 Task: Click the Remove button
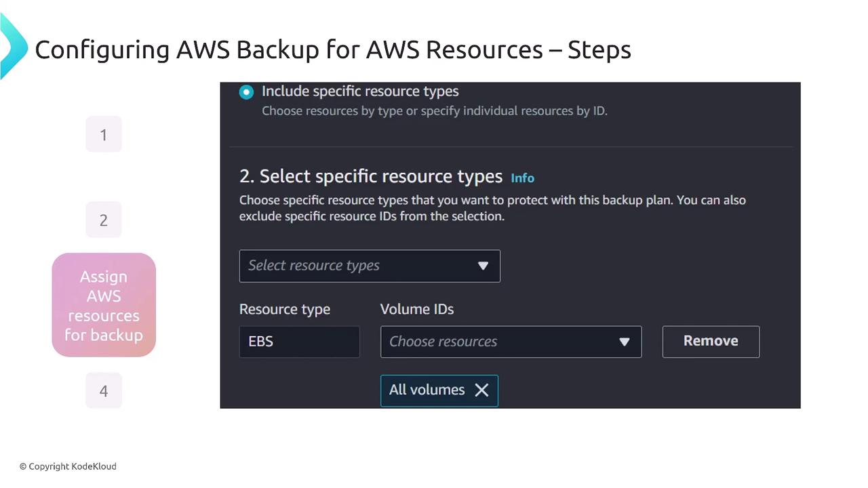tap(710, 341)
